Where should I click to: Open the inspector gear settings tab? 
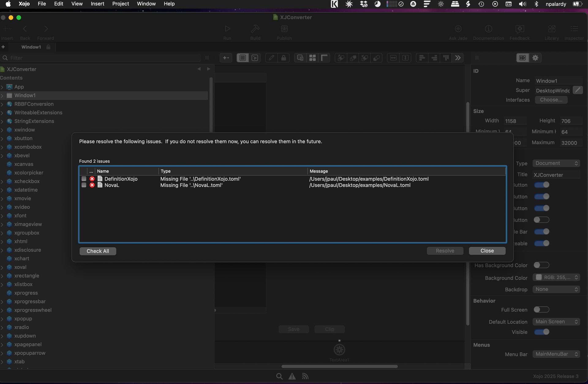[x=535, y=58]
